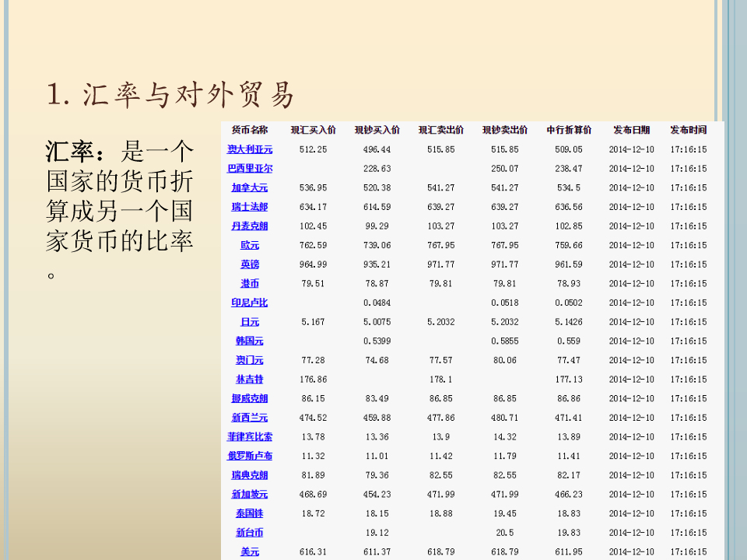Screen dimensions: 747x560
Task: Click the 加拿大元 link
Action: pos(250,187)
